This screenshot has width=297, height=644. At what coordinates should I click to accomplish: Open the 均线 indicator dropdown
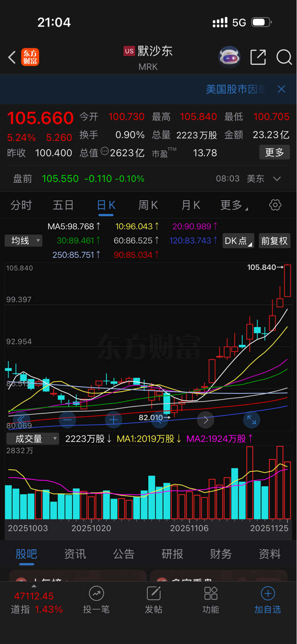24,241
